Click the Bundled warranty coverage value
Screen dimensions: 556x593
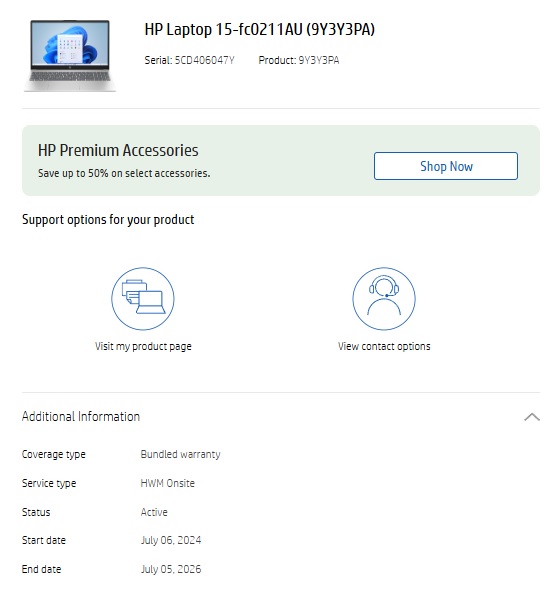coord(180,454)
